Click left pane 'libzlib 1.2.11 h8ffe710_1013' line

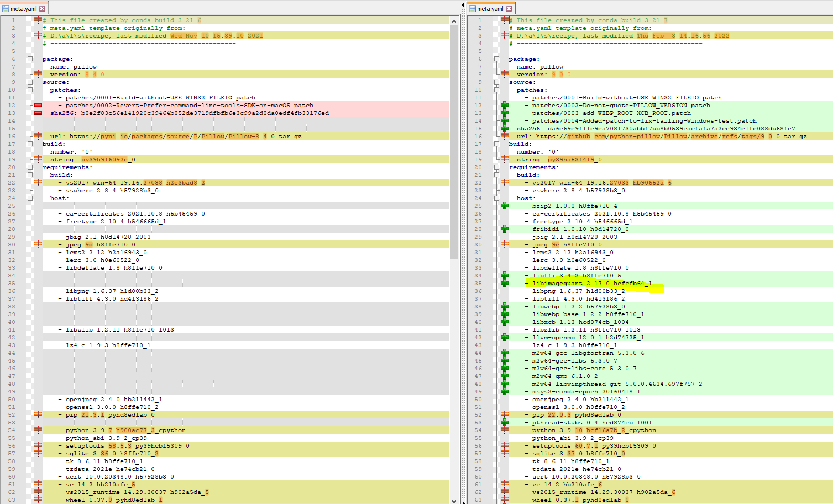(116, 330)
